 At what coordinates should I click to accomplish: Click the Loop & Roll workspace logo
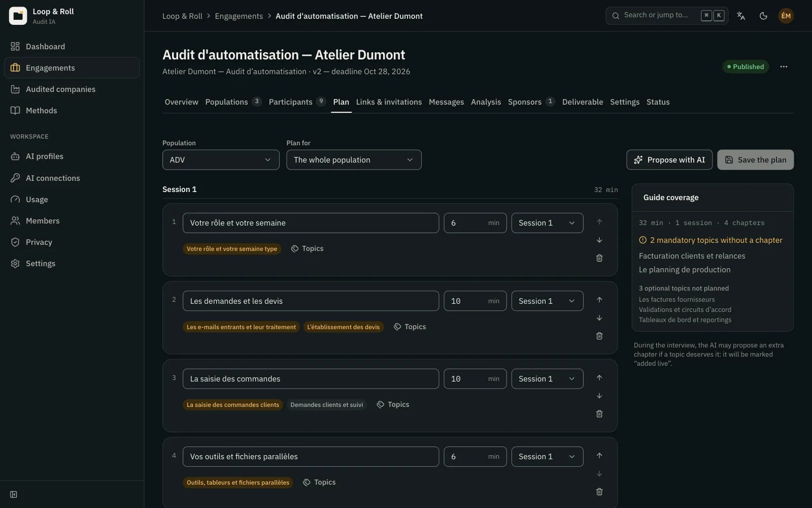(x=18, y=16)
